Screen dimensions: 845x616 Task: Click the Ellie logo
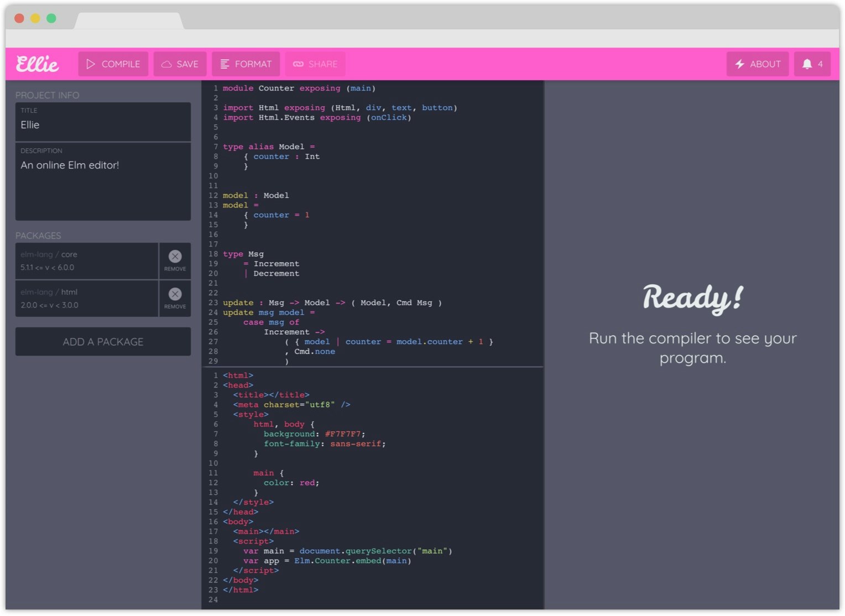(x=37, y=64)
